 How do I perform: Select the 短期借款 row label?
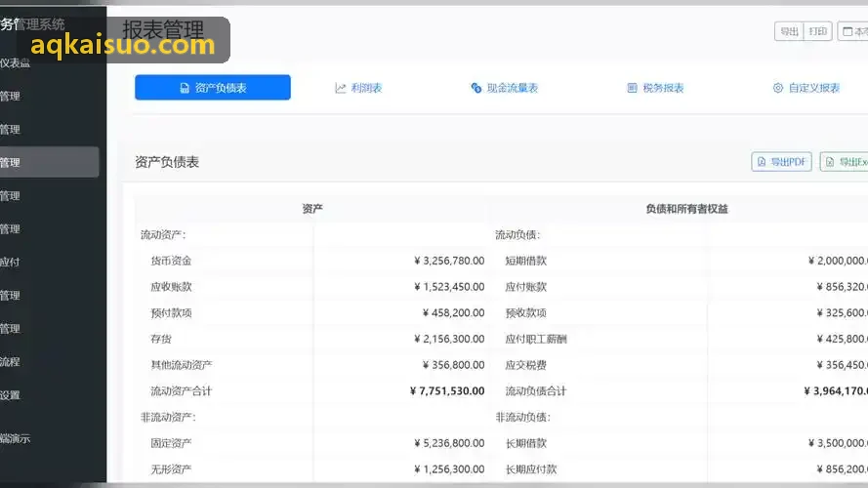[x=526, y=261]
